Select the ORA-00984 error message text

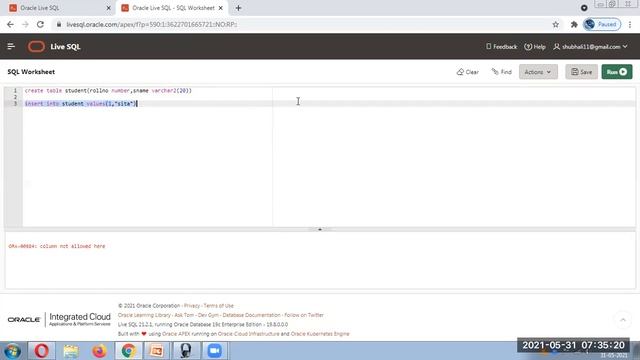tap(57, 246)
